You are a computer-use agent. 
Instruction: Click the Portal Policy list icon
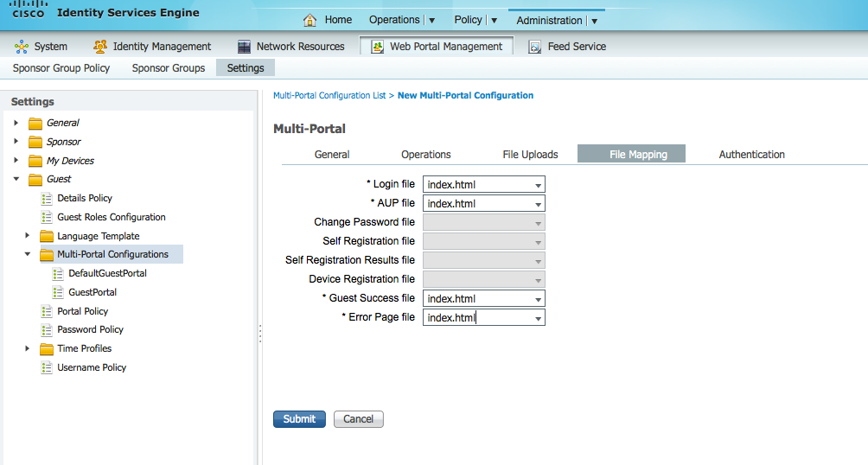coord(47,311)
